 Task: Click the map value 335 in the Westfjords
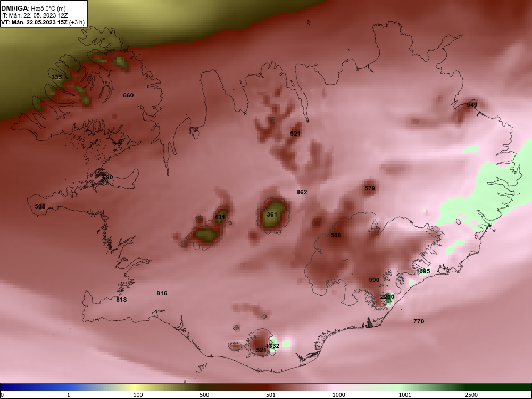pos(57,77)
